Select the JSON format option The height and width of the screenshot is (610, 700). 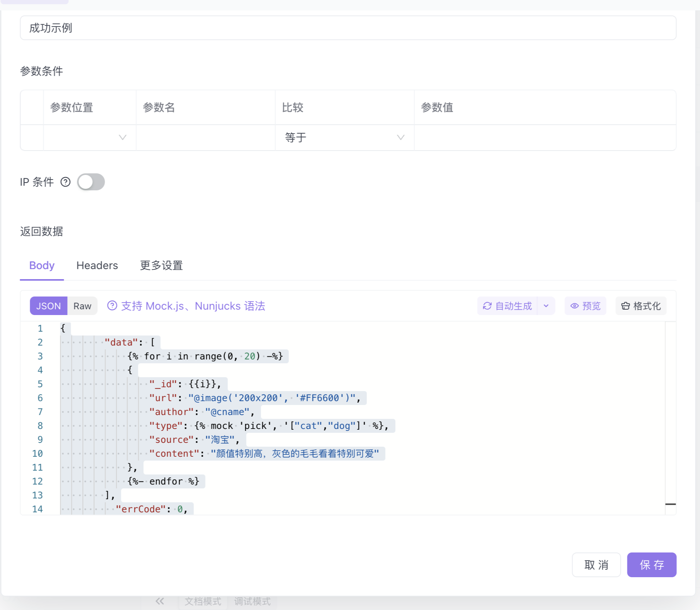(49, 306)
